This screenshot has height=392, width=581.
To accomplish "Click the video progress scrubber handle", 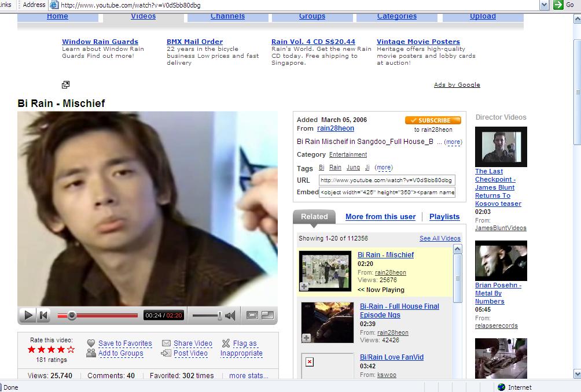I will [72, 315].
